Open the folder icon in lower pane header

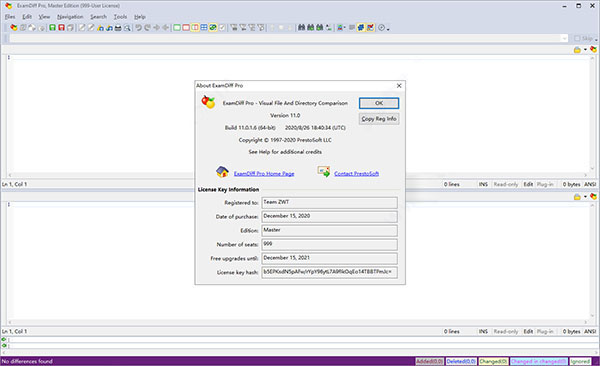(577, 197)
